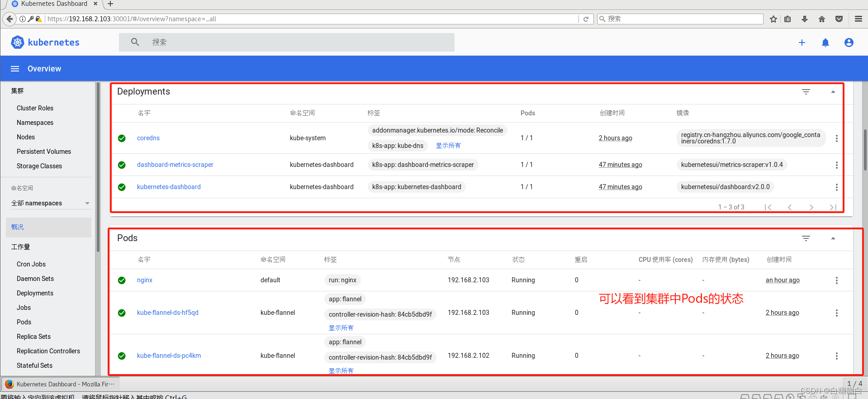Filter the Deployments table

pos(806,92)
